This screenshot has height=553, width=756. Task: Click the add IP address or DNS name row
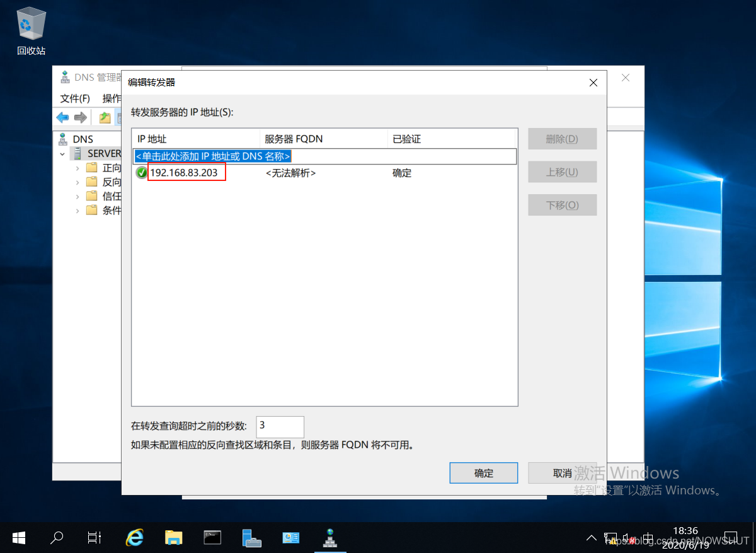[325, 156]
